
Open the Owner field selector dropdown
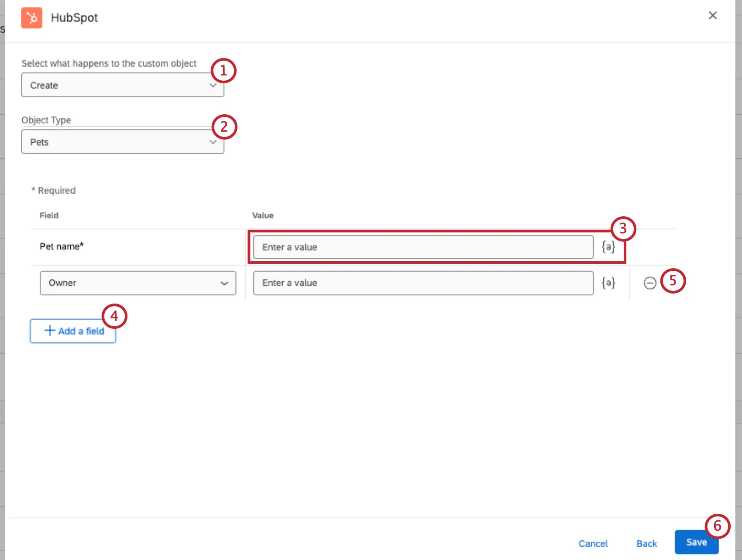[138, 283]
